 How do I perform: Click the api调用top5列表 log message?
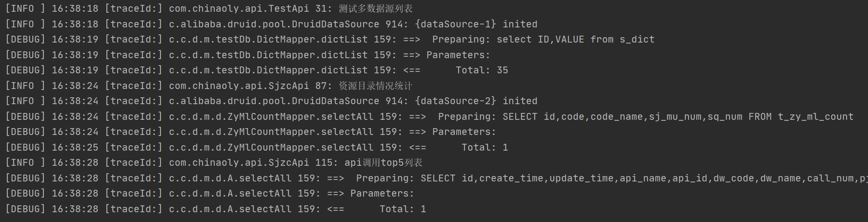[383, 162]
